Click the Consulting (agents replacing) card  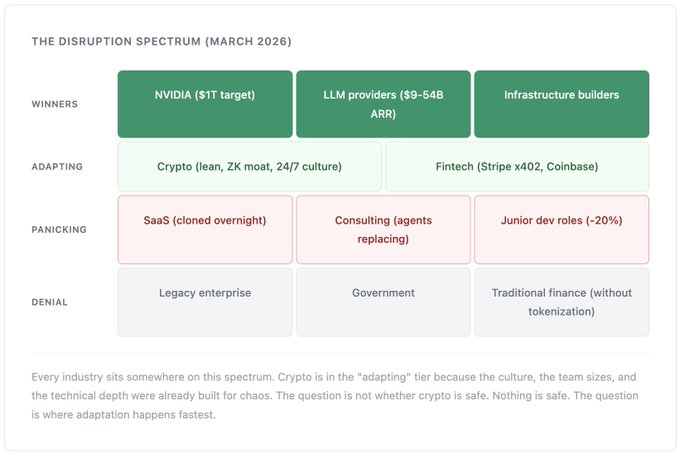383,229
